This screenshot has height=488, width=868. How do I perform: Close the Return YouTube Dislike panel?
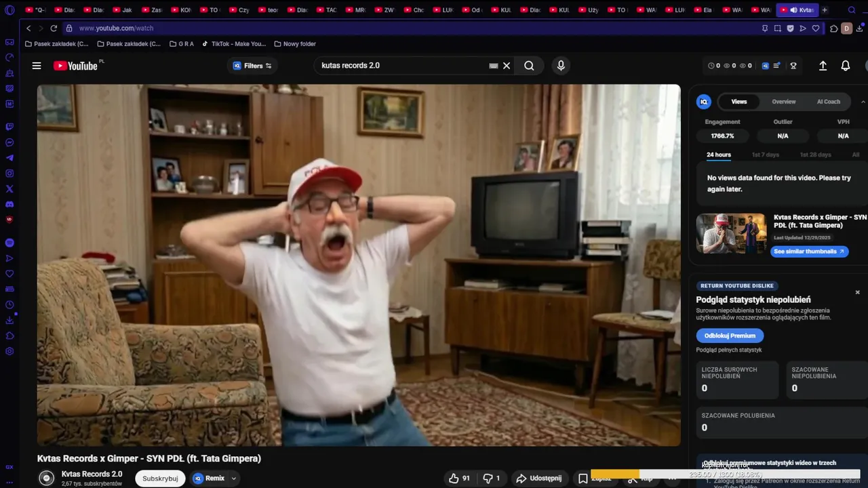click(x=857, y=292)
